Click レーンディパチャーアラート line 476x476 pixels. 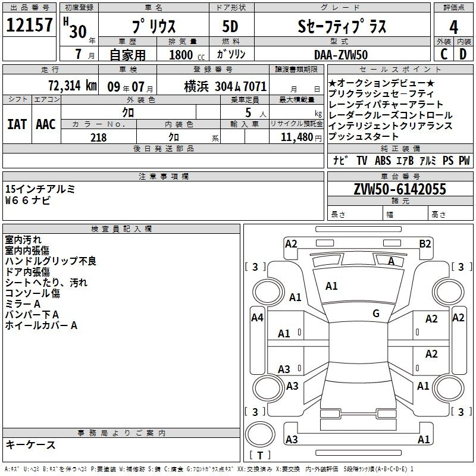[x=386, y=105]
